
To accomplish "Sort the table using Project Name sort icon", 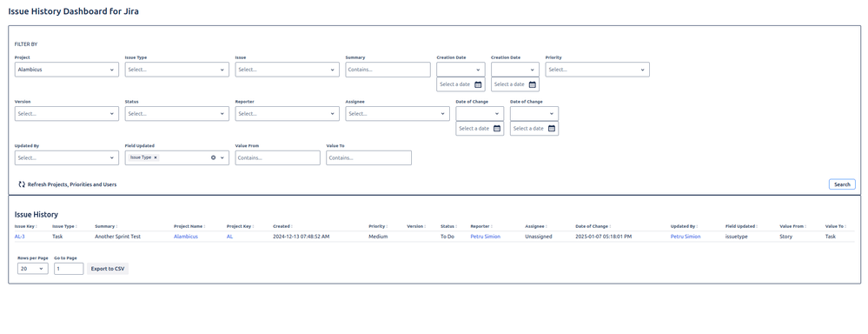I will [x=204, y=226].
